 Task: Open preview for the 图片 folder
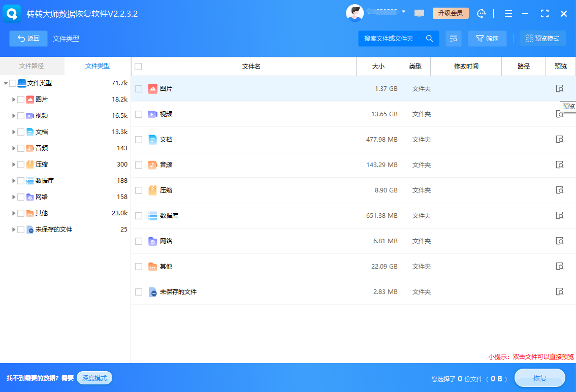tap(560, 88)
